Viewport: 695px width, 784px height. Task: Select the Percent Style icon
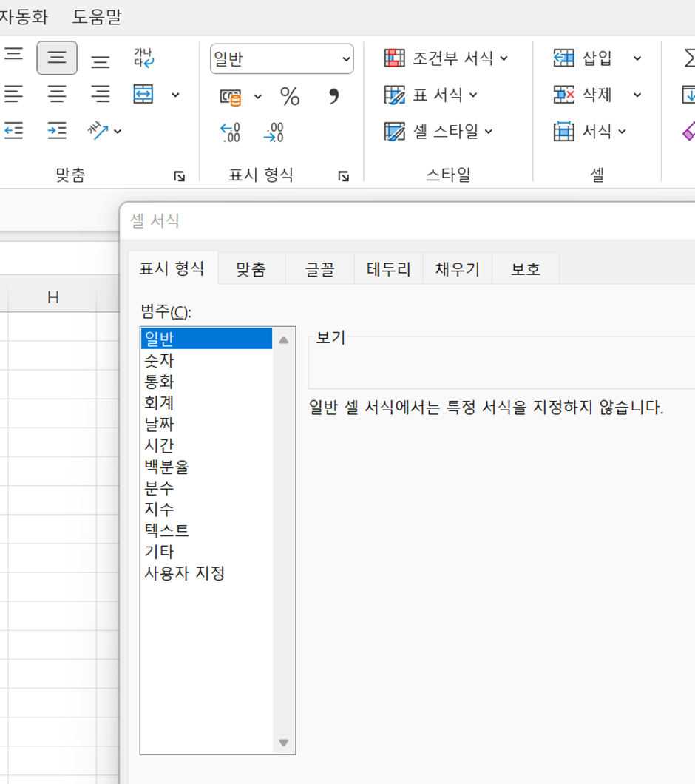click(291, 95)
